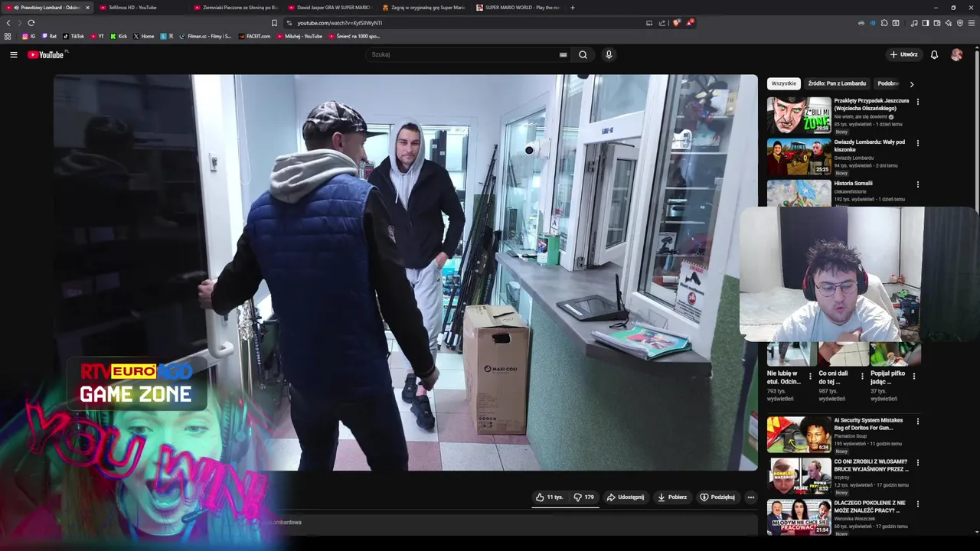
Task: Open the YouTube hamburger guide menu
Action: [13, 54]
